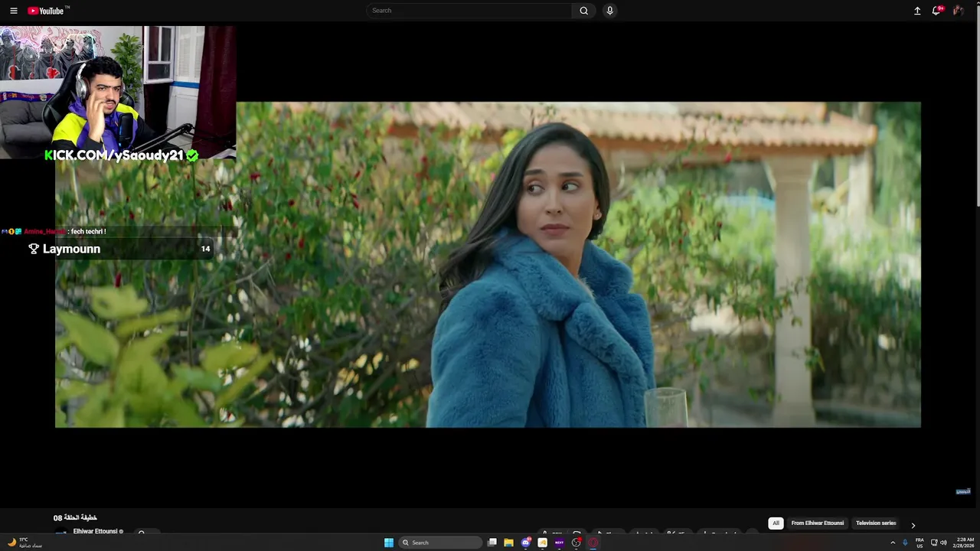Click the magnifier search submit button
This screenshot has width=980, height=551.
click(x=583, y=11)
